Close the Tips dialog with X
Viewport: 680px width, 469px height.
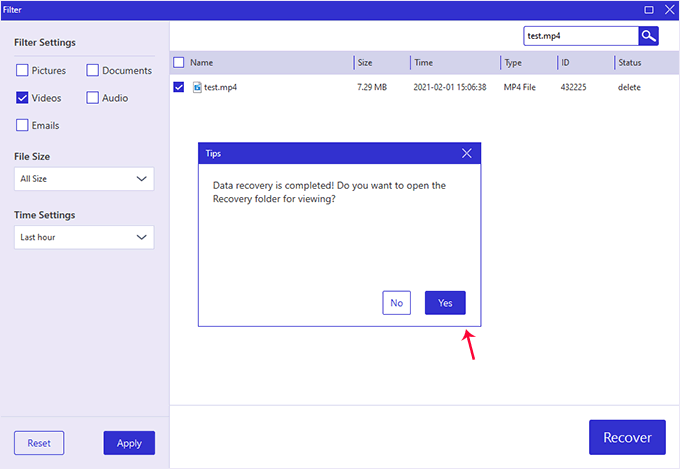467,153
